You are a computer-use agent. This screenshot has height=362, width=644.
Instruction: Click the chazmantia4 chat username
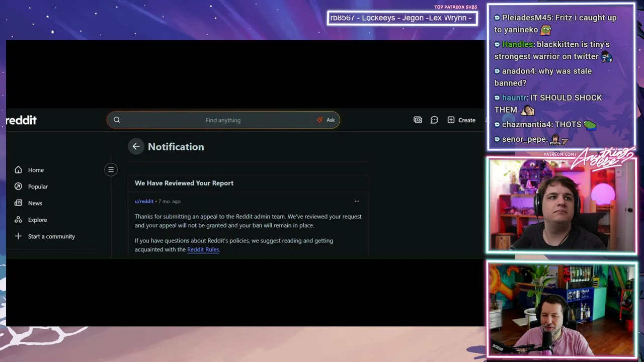pyautogui.click(x=527, y=124)
